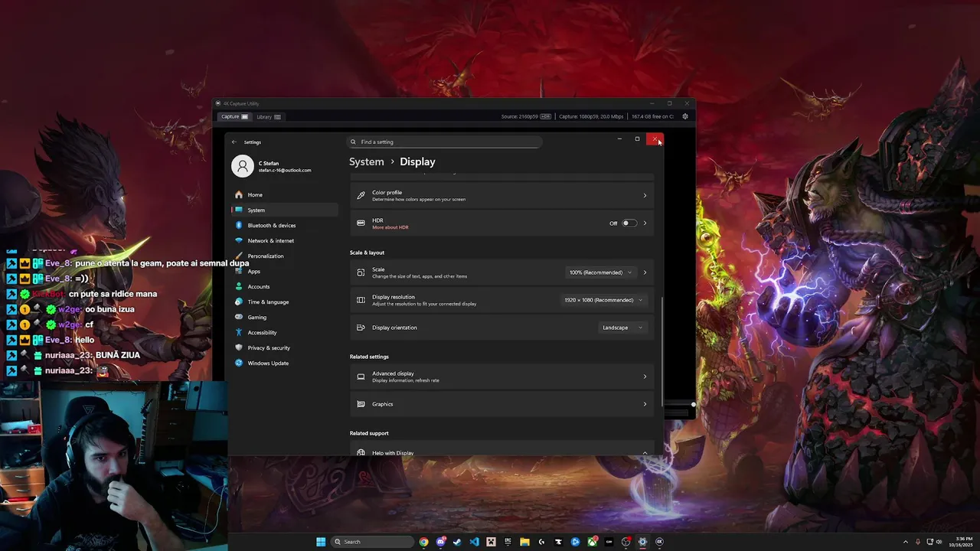Open volume control in system tray
This screenshot has width=980, height=551.
coord(940,542)
